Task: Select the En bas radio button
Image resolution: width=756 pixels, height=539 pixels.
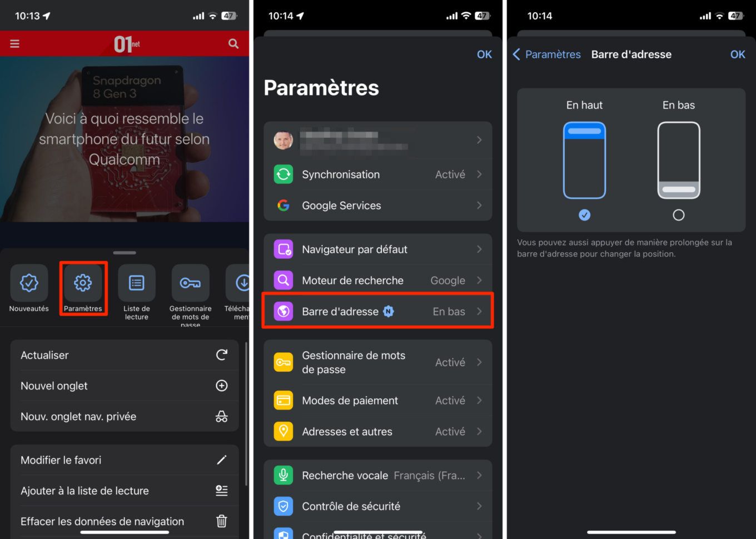Action: [679, 215]
